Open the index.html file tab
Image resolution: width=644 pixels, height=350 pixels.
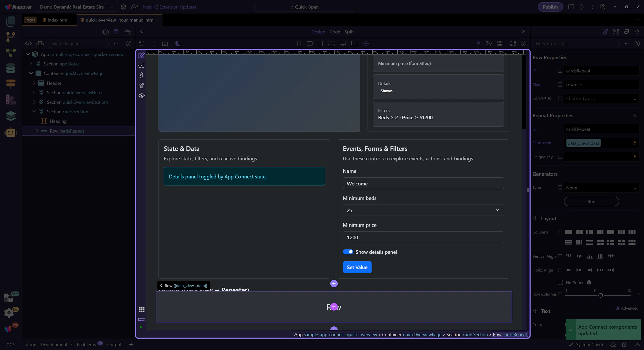[58, 20]
